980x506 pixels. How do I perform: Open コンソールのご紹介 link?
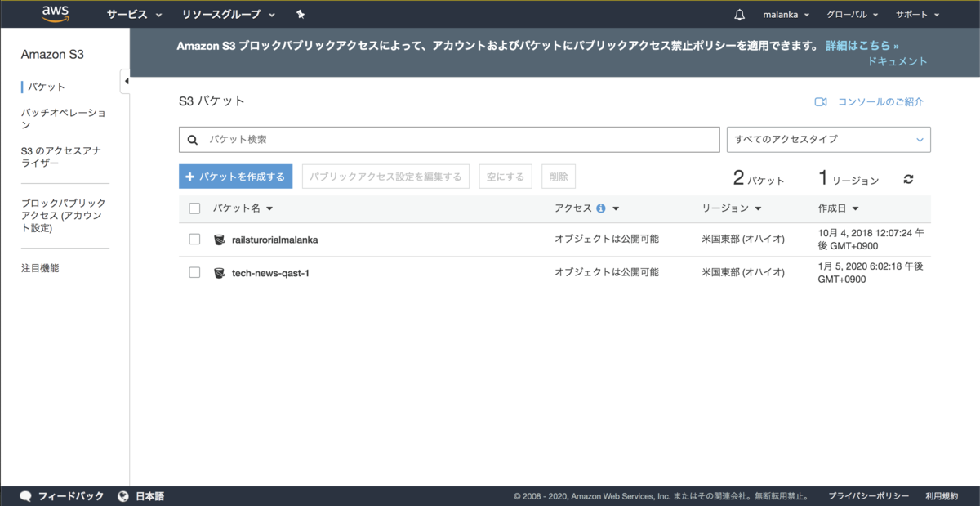[879, 102]
